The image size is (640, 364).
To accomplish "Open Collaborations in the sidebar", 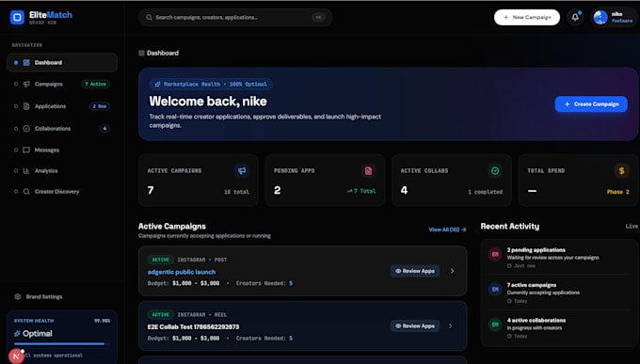I will tap(62, 128).
